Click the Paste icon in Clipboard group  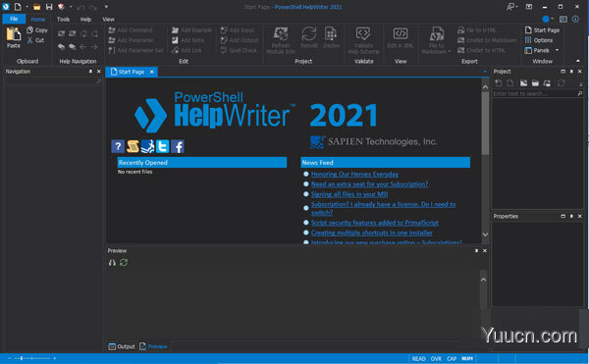click(x=13, y=34)
